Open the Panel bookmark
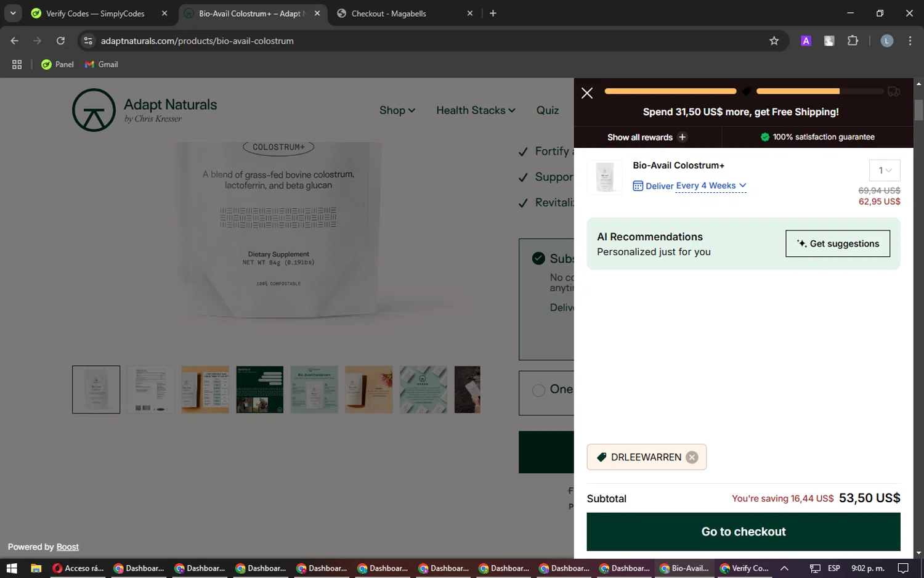This screenshot has height=578, width=924. [x=57, y=64]
